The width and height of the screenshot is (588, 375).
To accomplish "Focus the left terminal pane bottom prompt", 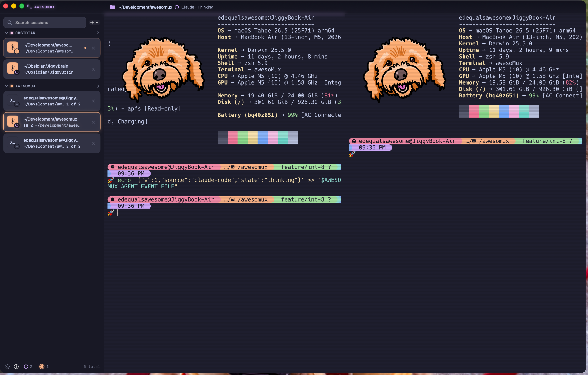I will coord(117,213).
